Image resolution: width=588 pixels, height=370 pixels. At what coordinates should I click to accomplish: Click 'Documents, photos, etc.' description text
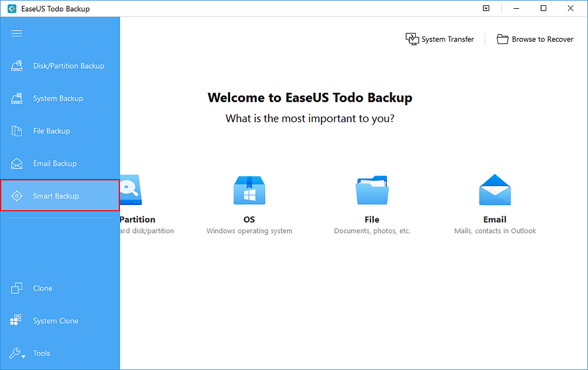(372, 231)
